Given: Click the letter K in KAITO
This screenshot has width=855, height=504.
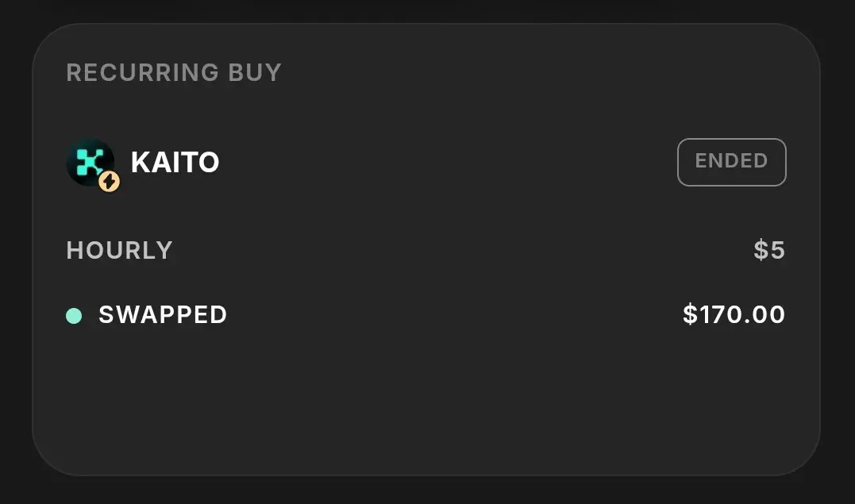Looking at the screenshot, I should (x=141, y=163).
